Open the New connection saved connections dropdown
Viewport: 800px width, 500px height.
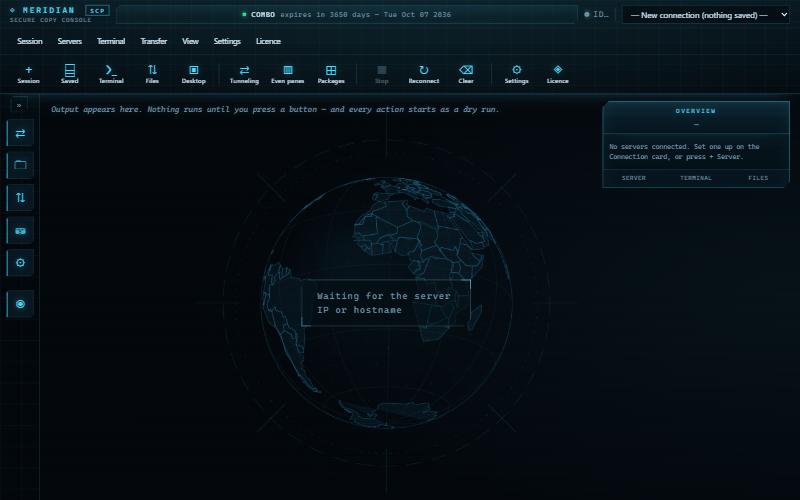point(706,15)
